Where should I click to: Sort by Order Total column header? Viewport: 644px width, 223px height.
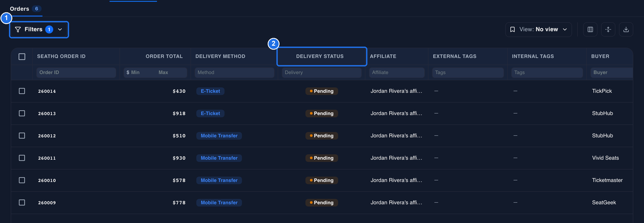pyautogui.click(x=164, y=57)
